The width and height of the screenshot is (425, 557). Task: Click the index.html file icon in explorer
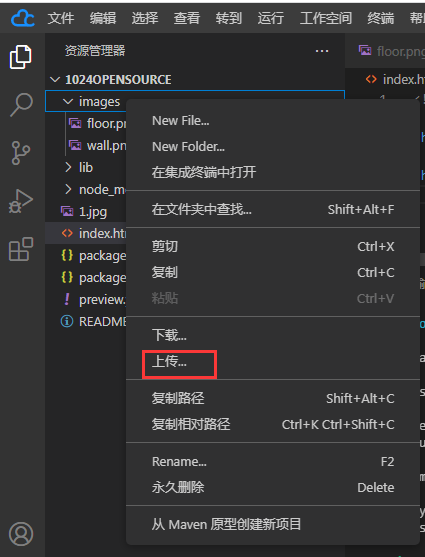(x=67, y=233)
